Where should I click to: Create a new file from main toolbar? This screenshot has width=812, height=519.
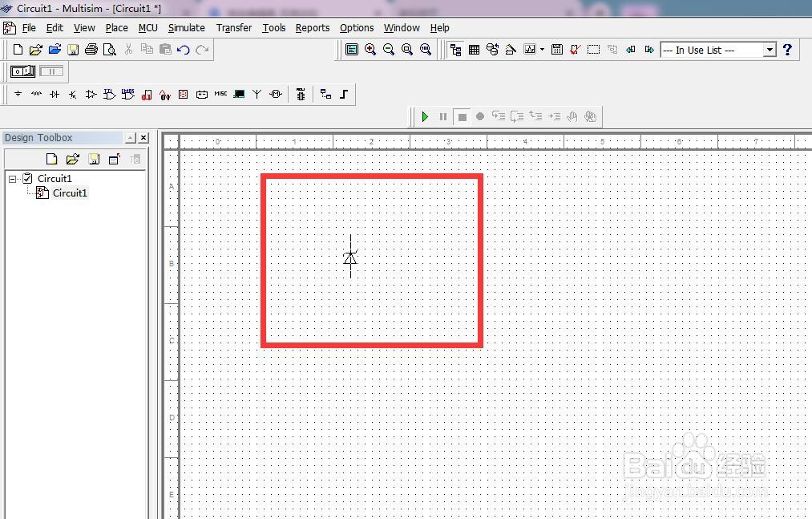pyautogui.click(x=18, y=50)
